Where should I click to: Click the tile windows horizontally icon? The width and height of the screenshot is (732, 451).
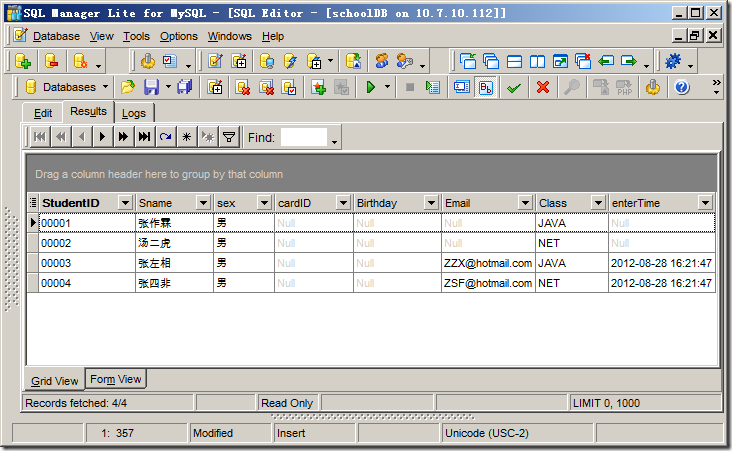[514, 61]
